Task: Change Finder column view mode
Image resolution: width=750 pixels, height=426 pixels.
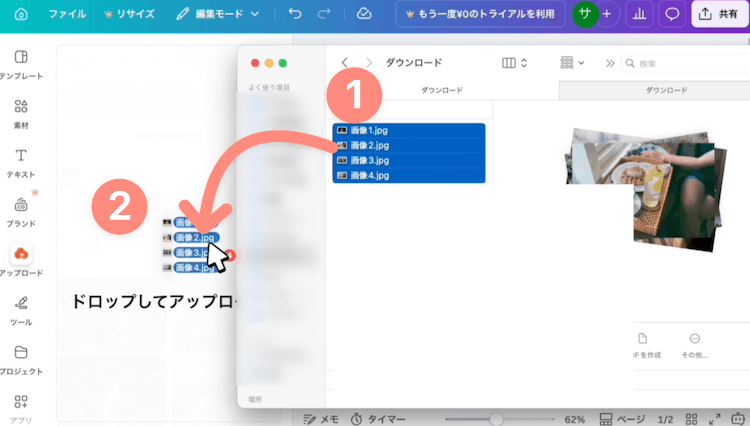Action: click(x=515, y=63)
